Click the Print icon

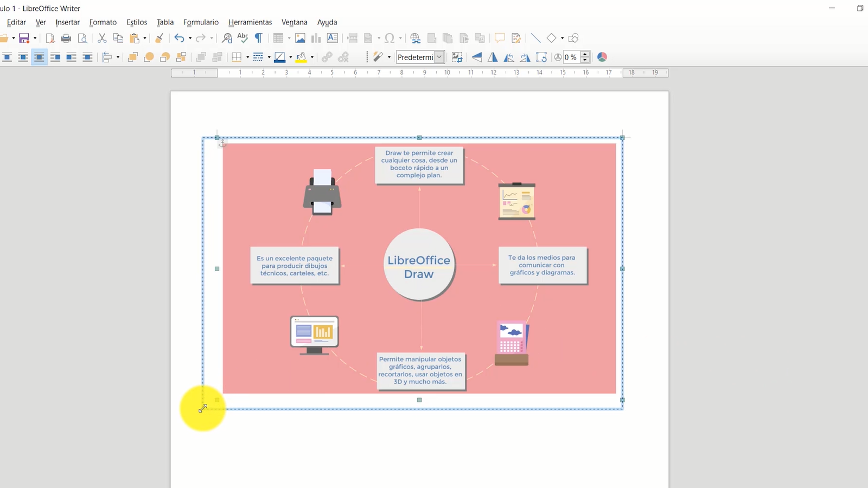point(66,38)
